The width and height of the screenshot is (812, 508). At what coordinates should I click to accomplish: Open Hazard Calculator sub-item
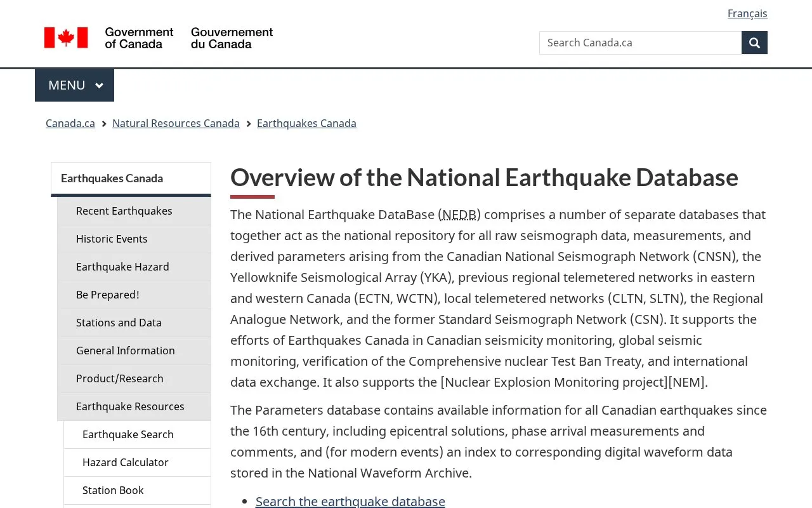137,462
